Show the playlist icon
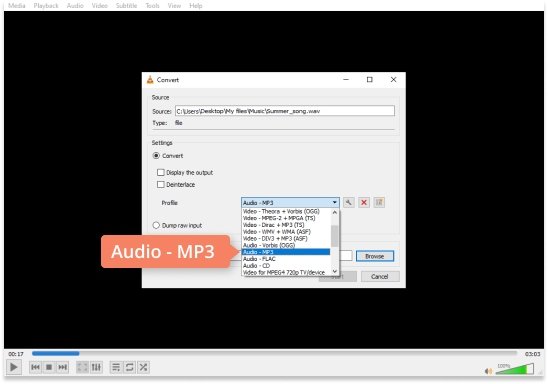This screenshot has height=384, width=548. 116,367
